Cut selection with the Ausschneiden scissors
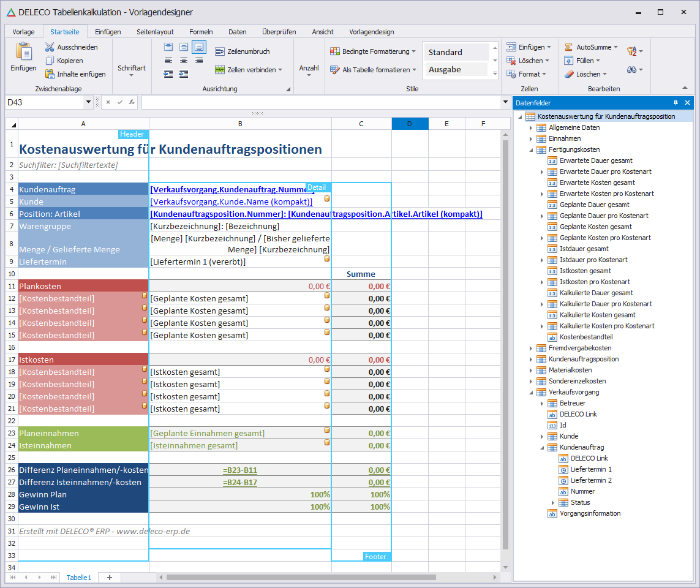The height and width of the screenshot is (588, 700). [50, 47]
